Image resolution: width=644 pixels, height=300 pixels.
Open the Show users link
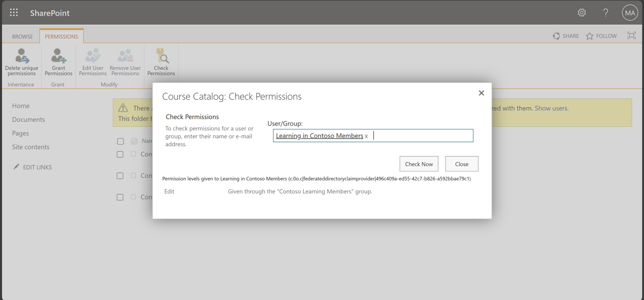(x=551, y=108)
